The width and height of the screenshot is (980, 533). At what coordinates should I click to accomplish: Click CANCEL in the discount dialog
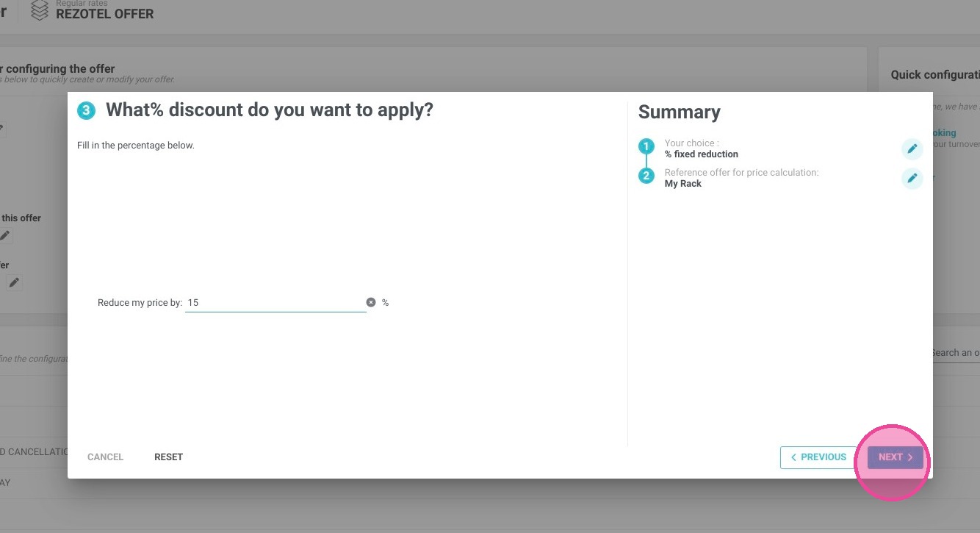(105, 457)
